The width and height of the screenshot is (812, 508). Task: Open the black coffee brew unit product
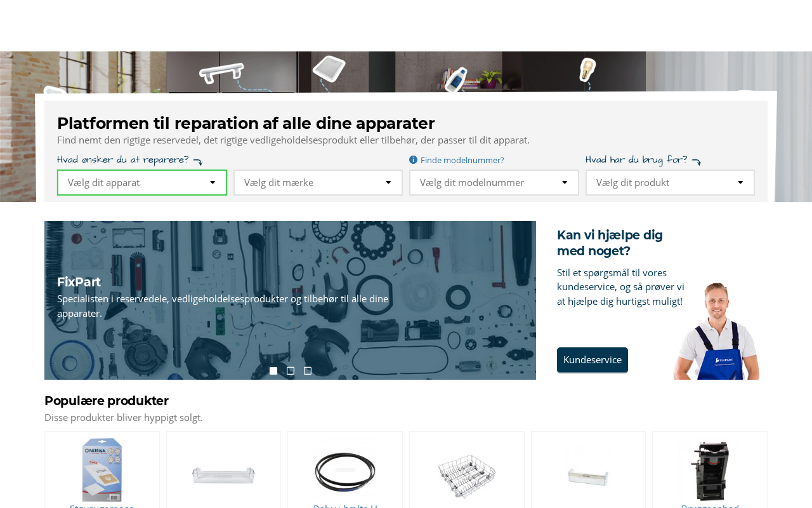coord(710,471)
